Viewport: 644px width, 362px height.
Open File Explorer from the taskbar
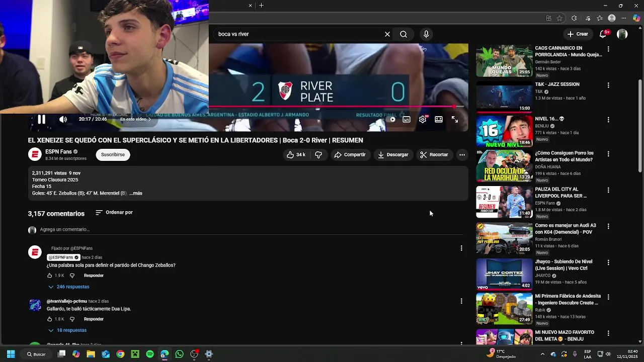click(91, 354)
